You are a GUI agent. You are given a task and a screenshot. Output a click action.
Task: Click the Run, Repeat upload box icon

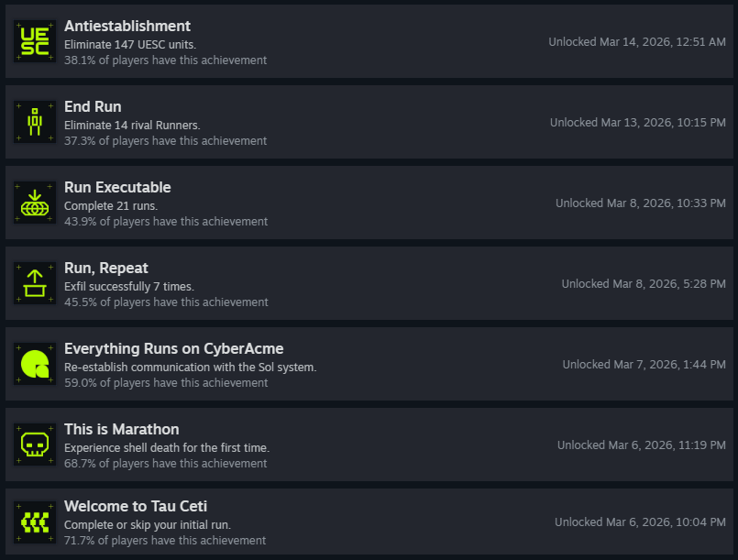pos(35,283)
